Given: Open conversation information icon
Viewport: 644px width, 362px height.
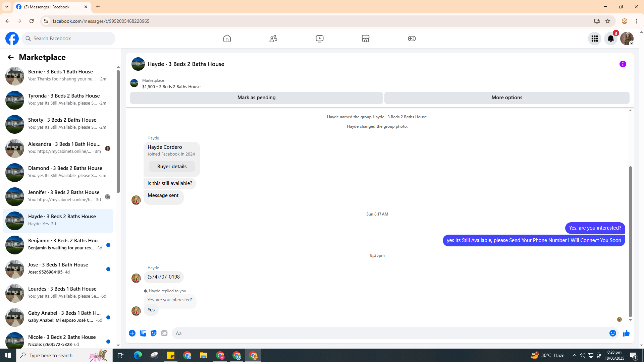Looking at the screenshot, I should pos(623,64).
